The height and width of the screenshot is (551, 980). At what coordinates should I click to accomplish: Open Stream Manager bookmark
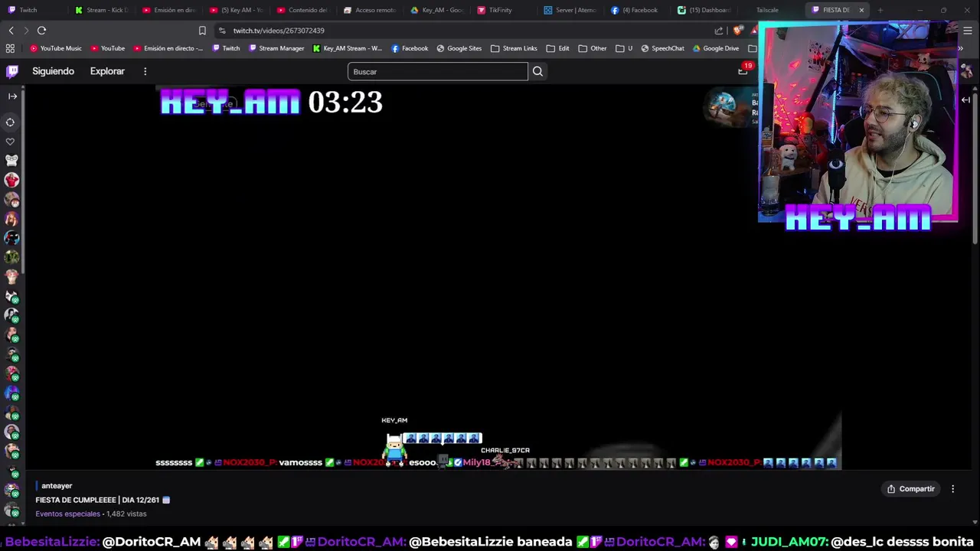point(276,48)
